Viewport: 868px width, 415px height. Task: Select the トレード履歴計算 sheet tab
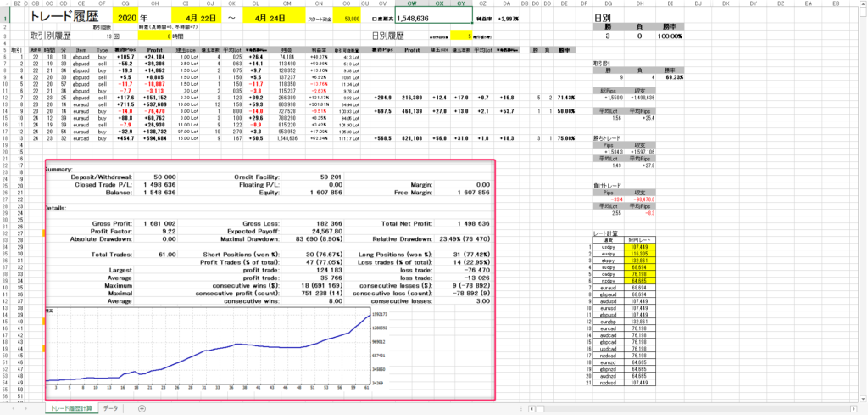(71, 408)
